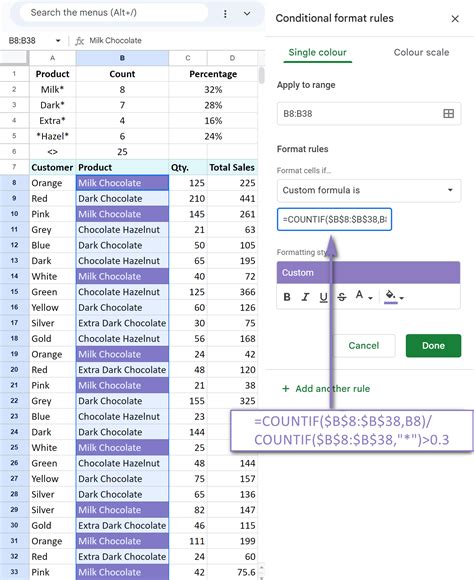Select the Single colour tab

tap(317, 53)
